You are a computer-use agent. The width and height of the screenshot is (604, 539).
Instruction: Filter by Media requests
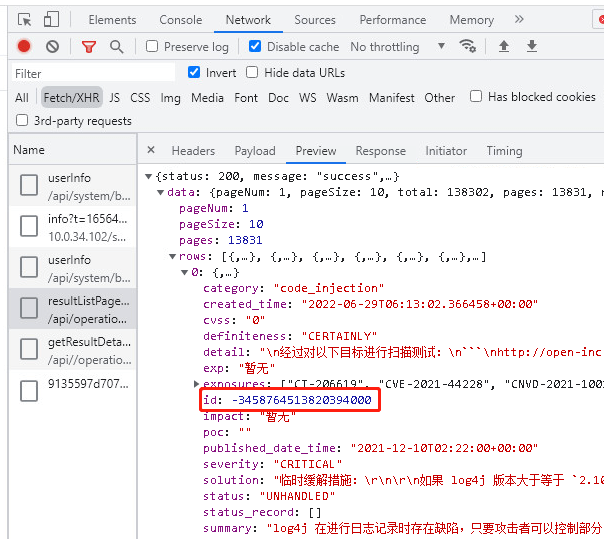(207, 97)
